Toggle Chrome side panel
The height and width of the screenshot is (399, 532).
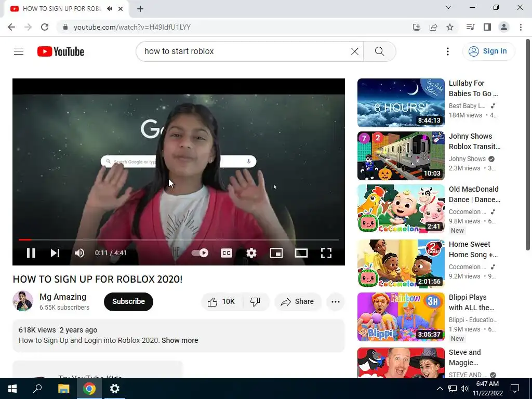click(487, 27)
